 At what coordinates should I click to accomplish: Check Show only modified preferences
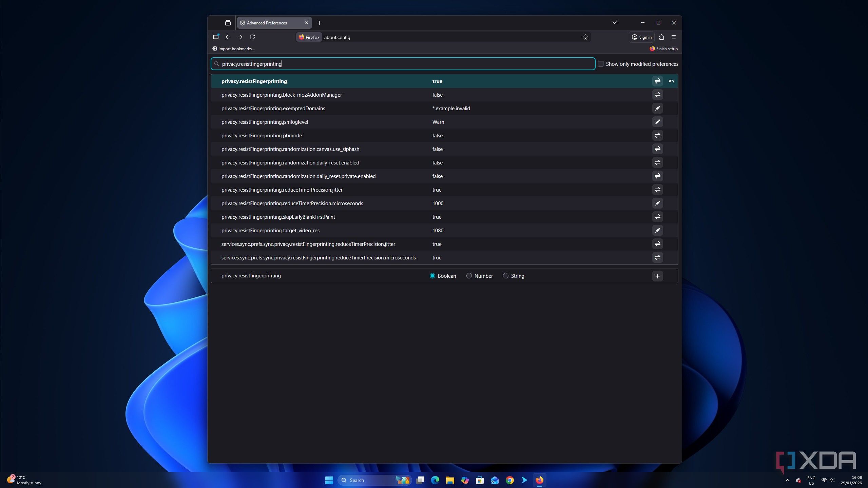coord(601,64)
